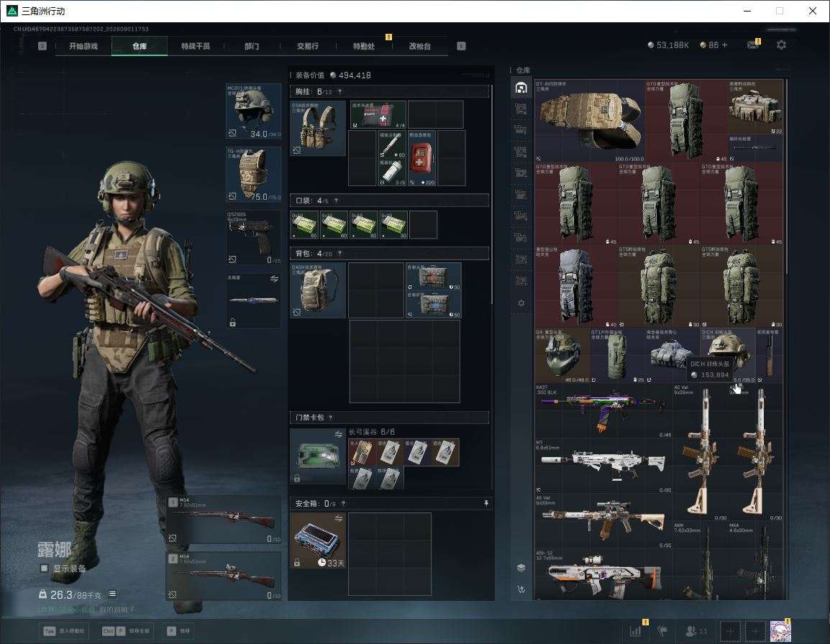Click the help icon next to 安全箱

click(343, 503)
